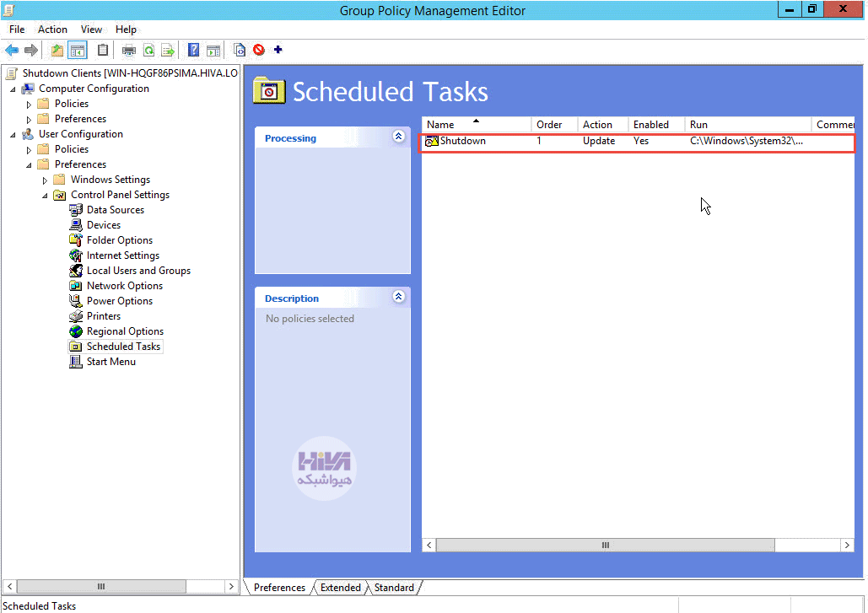Image resolution: width=868 pixels, height=613 pixels.
Task: Sort list by Order column header
Action: tap(555, 125)
